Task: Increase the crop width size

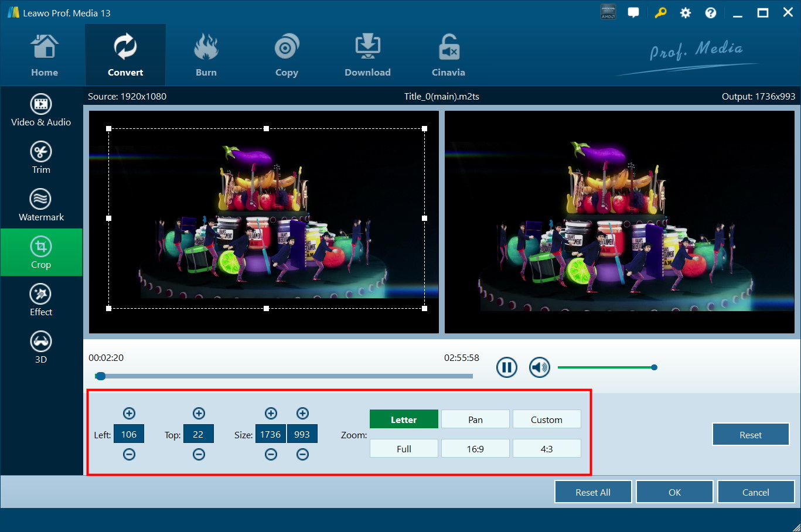Action: tap(271, 414)
